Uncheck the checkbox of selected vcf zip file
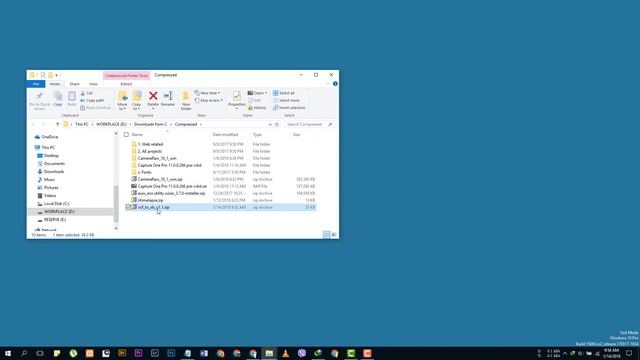Image resolution: width=640 pixels, height=360 pixels. (x=128, y=207)
